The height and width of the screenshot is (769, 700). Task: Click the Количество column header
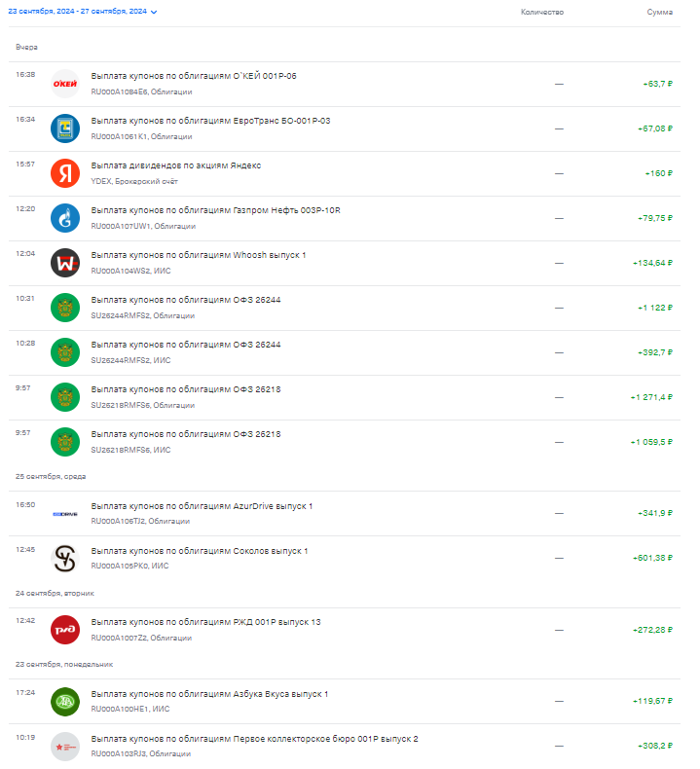coord(542,12)
